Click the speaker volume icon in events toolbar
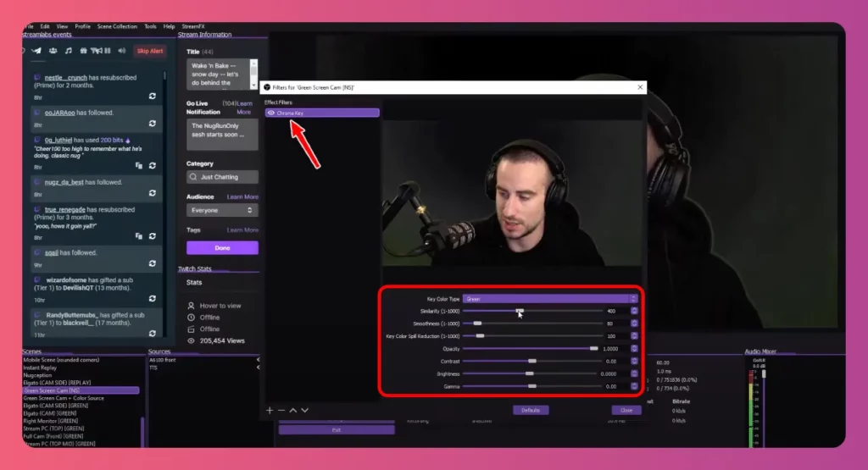The width and height of the screenshot is (868, 470). point(121,51)
